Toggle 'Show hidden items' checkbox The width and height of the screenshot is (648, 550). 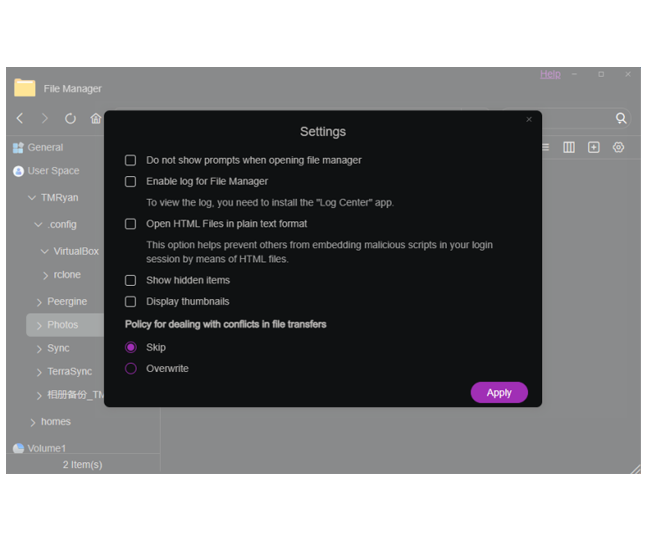click(130, 281)
